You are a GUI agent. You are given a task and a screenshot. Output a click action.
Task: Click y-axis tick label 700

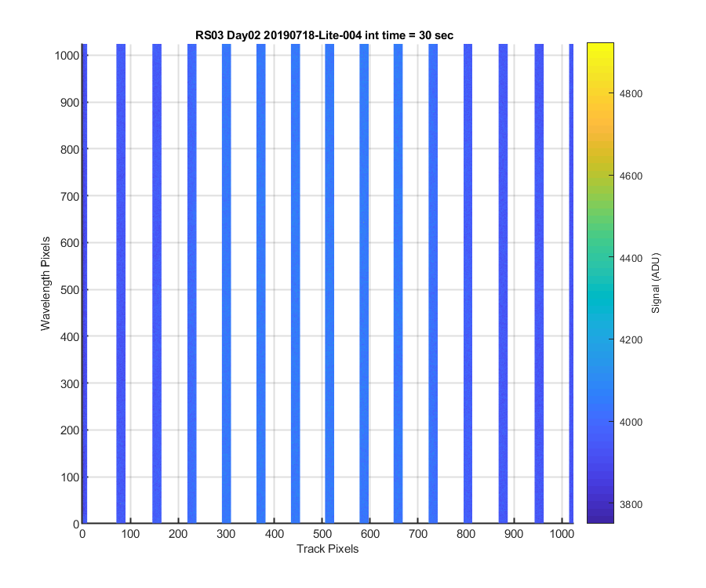click(x=70, y=196)
